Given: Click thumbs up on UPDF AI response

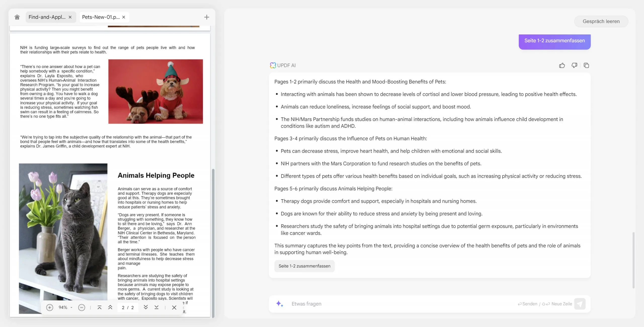Looking at the screenshot, I should [562, 65].
